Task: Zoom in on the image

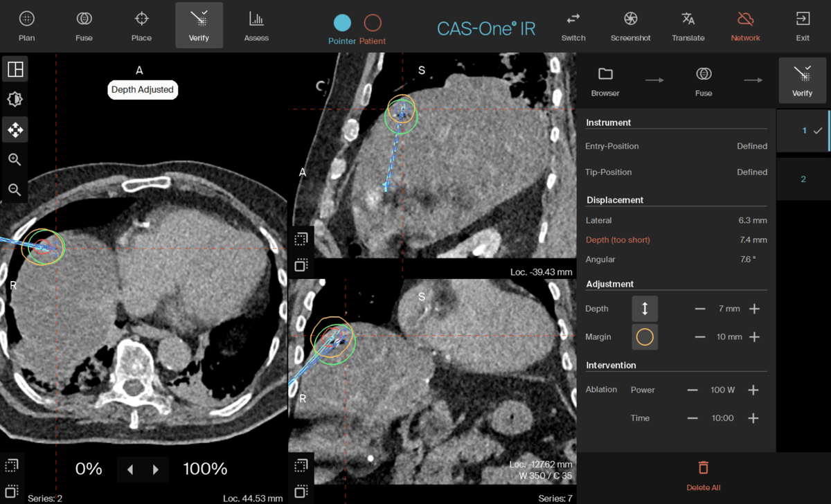Action: tap(15, 159)
